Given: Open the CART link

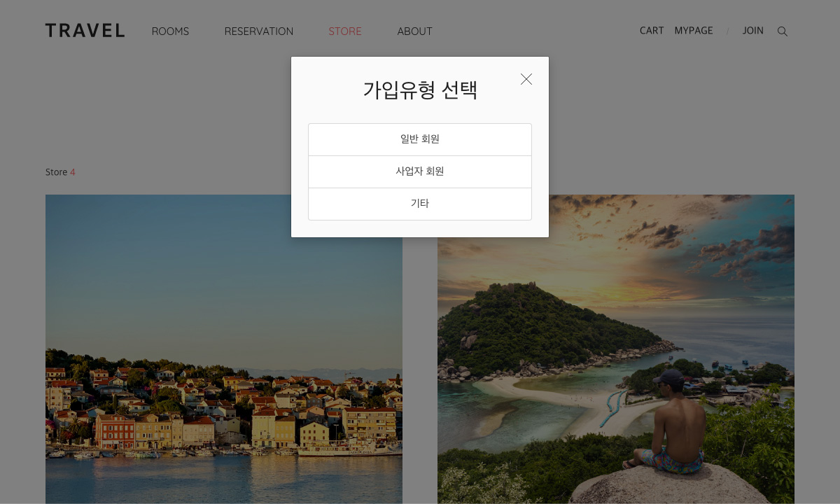Looking at the screenshot, I should [x=652, y=31].
